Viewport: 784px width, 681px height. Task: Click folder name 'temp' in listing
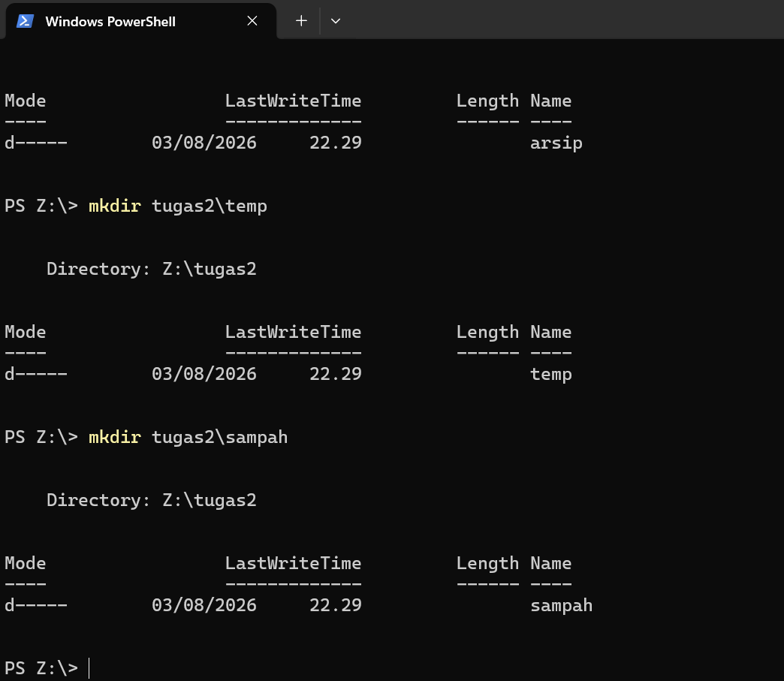550,375
